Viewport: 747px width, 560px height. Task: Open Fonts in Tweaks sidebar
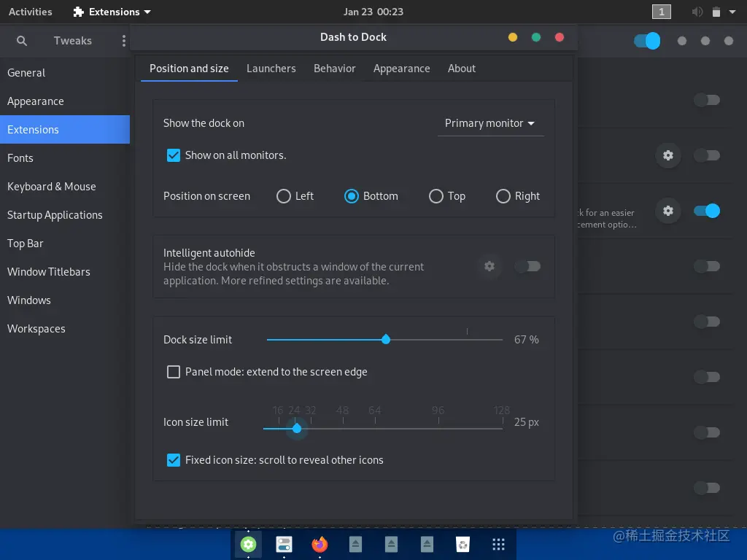(65, 158)
